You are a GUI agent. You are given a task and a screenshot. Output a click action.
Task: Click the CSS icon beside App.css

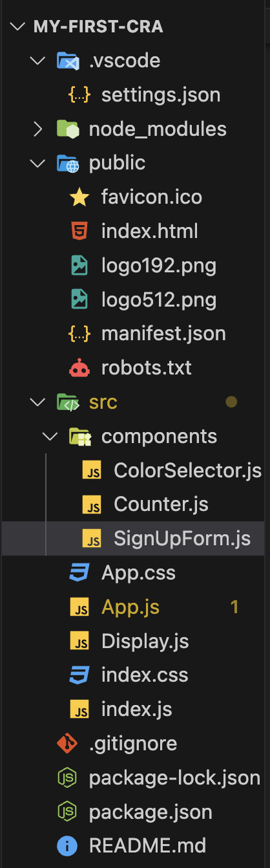click(x=79, y=572)
